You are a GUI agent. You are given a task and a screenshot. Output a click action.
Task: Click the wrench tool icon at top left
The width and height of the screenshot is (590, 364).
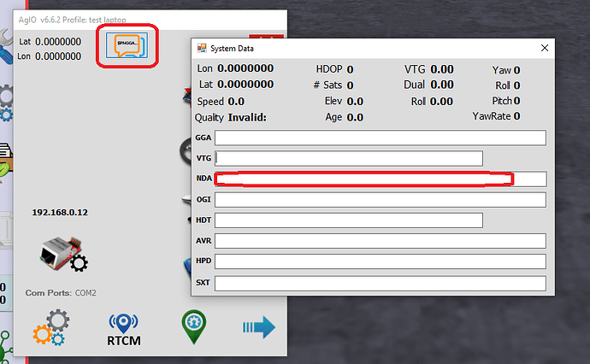click(x=6, y=40)
